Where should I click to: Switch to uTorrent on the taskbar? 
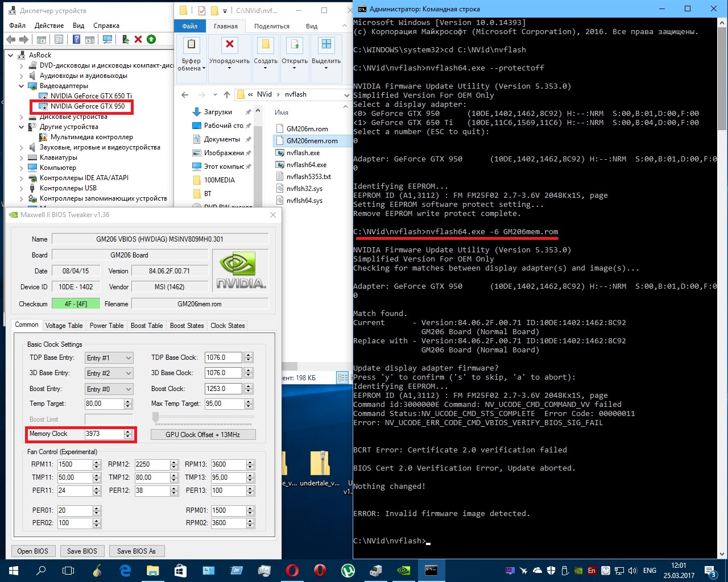coord(348,570)
